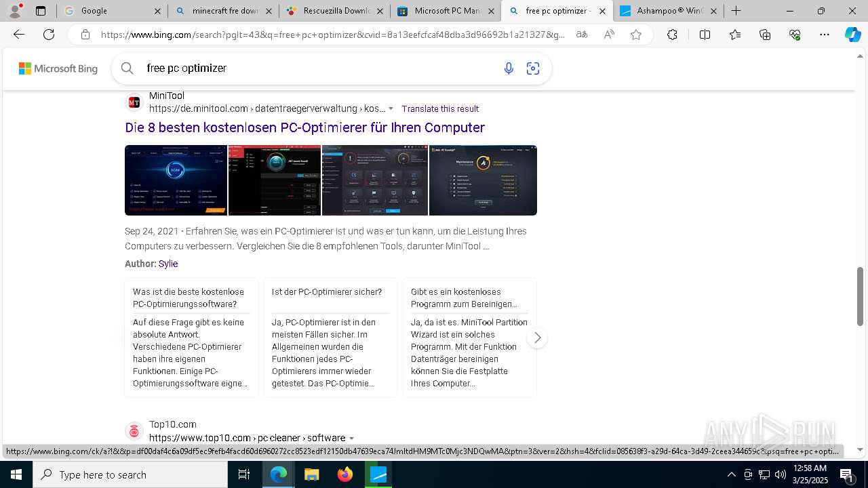
Task: Open Windows Start menu
Action: pos(16,474)
